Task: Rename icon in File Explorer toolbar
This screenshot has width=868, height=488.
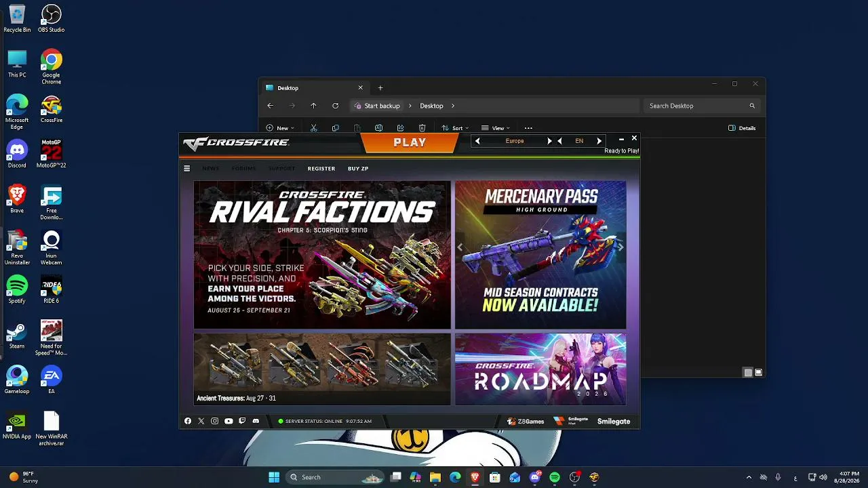Action: [378, 128]
